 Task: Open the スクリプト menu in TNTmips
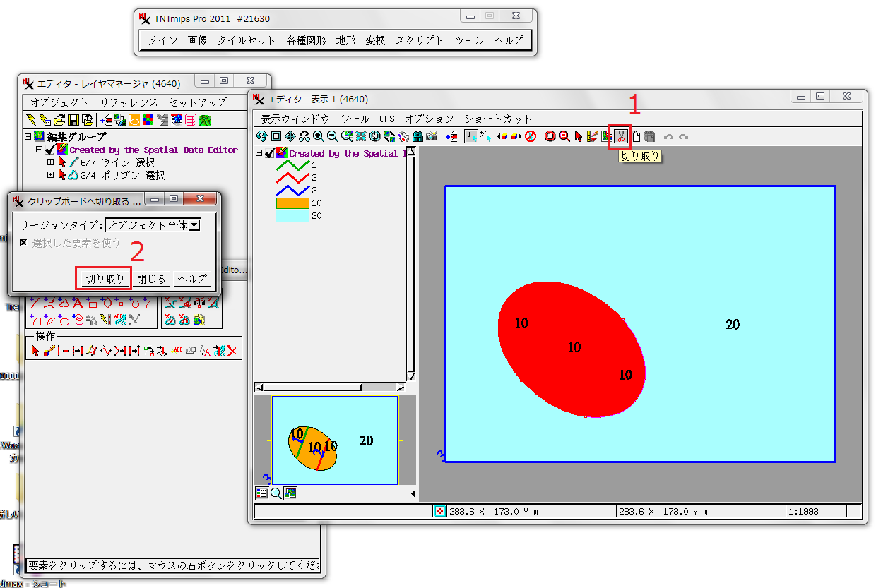pos(420,41)
